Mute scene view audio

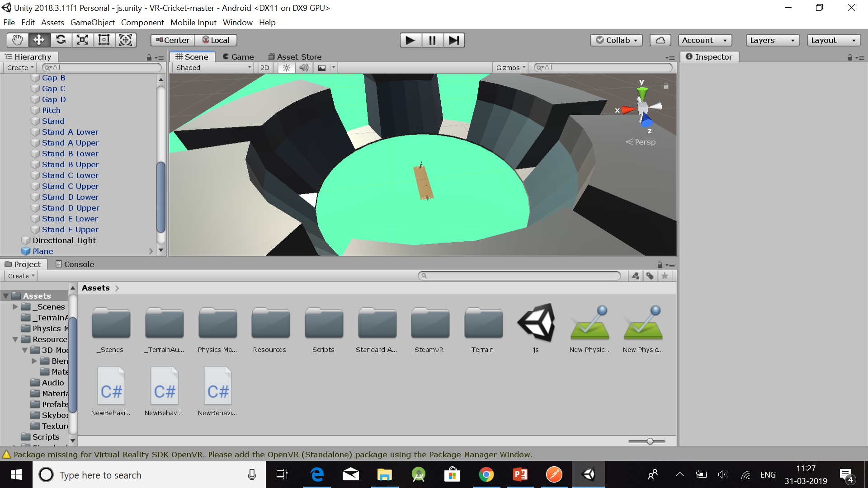coord(303,67)
